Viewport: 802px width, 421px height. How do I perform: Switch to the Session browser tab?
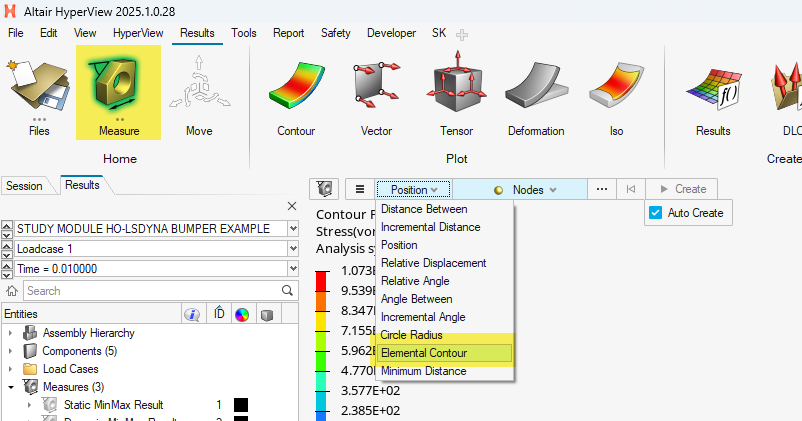(24, 186)
